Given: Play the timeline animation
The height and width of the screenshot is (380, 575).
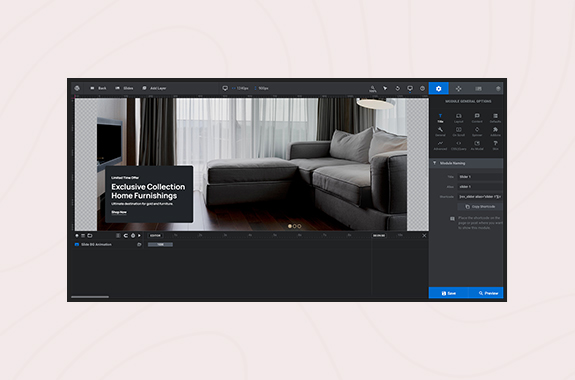Looking at the screenshot, I should tap(139, 236).
